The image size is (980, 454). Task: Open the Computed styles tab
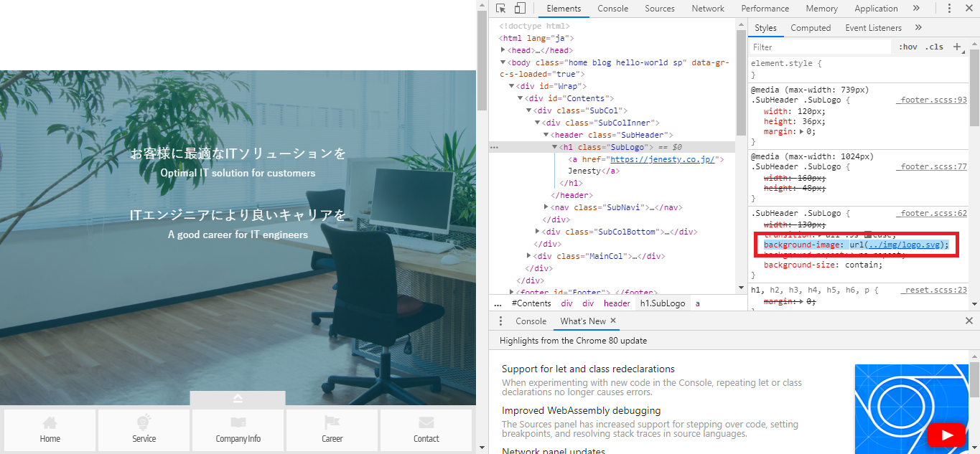(x=811, y=28)
